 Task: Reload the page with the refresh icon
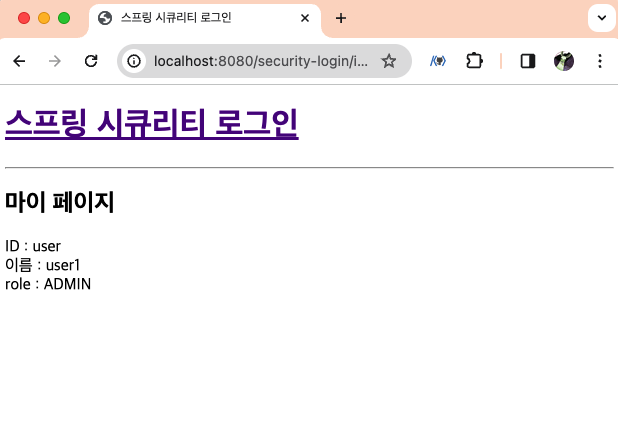point(91,61)
